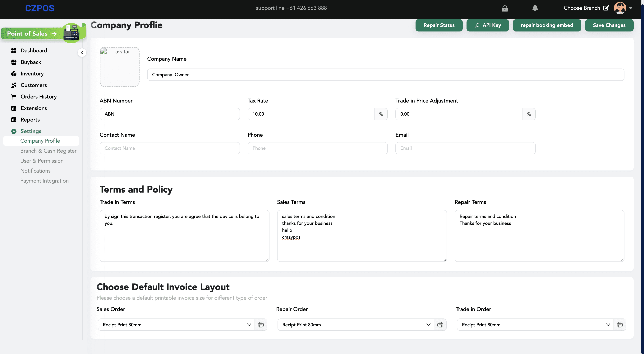This screenshot has width=644, height=354.
Task: Open the Point of Sales banner
Action: (33, 34)
